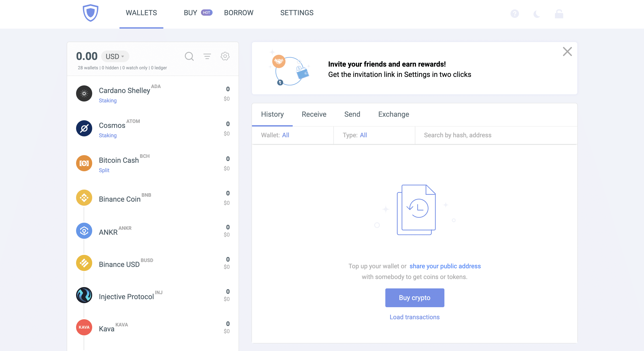
Task: Switch to the Receive tab
Action: 314,114
